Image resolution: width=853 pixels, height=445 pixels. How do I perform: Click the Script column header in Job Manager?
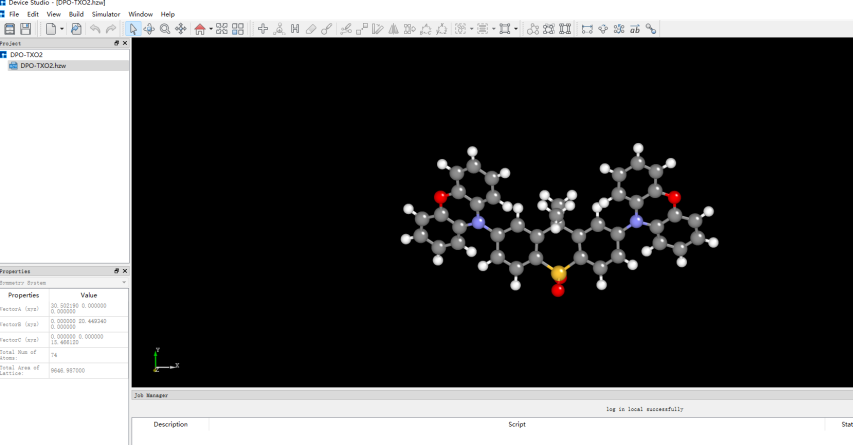click(x=517, y=424)
